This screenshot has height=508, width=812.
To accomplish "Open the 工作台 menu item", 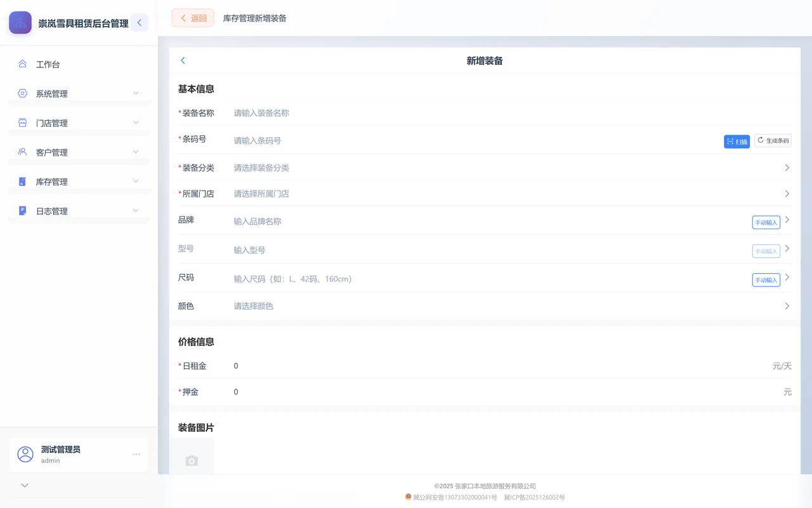I will coord(79,64).
